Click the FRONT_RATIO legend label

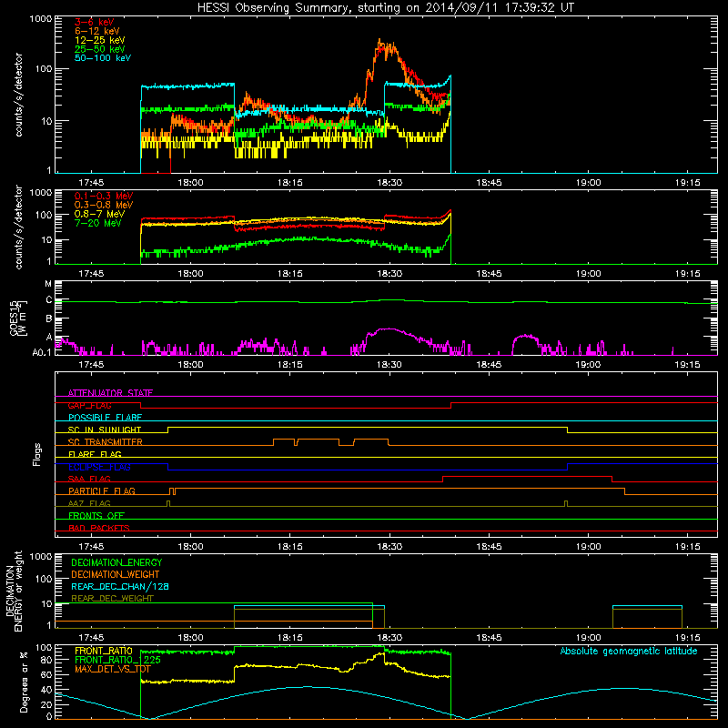(104, 651)
